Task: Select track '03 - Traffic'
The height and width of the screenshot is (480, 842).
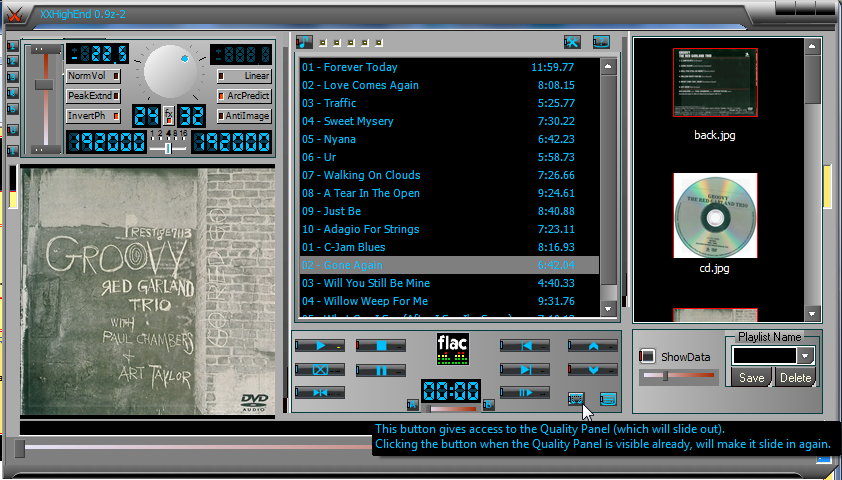Action: click(449, 103)
